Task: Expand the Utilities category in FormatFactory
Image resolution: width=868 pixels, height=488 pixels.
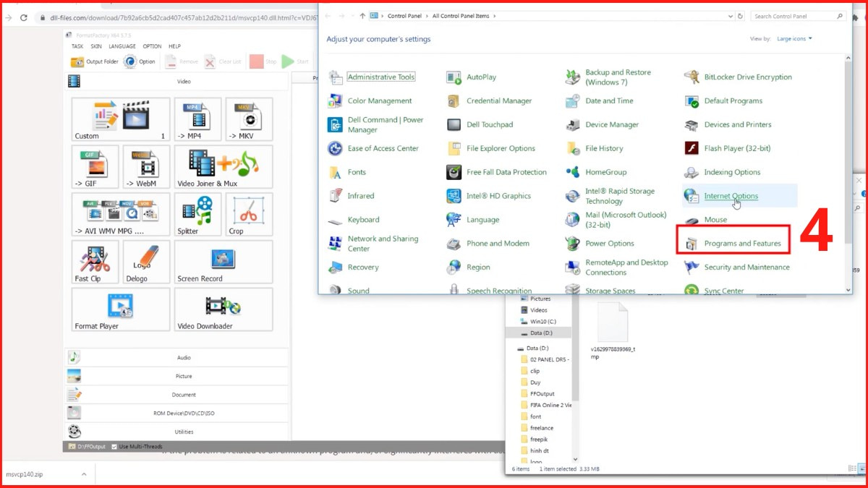Action: point(176,432)
